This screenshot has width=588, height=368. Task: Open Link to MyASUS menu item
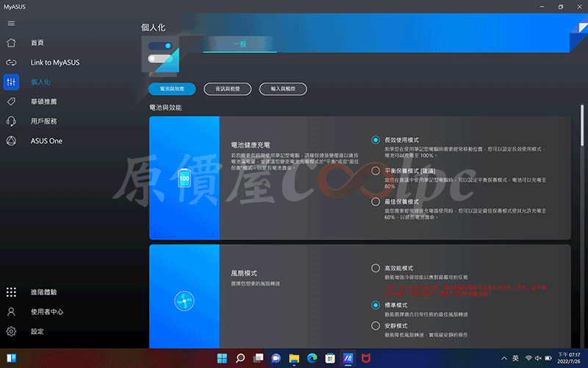(x=55, y=63)
